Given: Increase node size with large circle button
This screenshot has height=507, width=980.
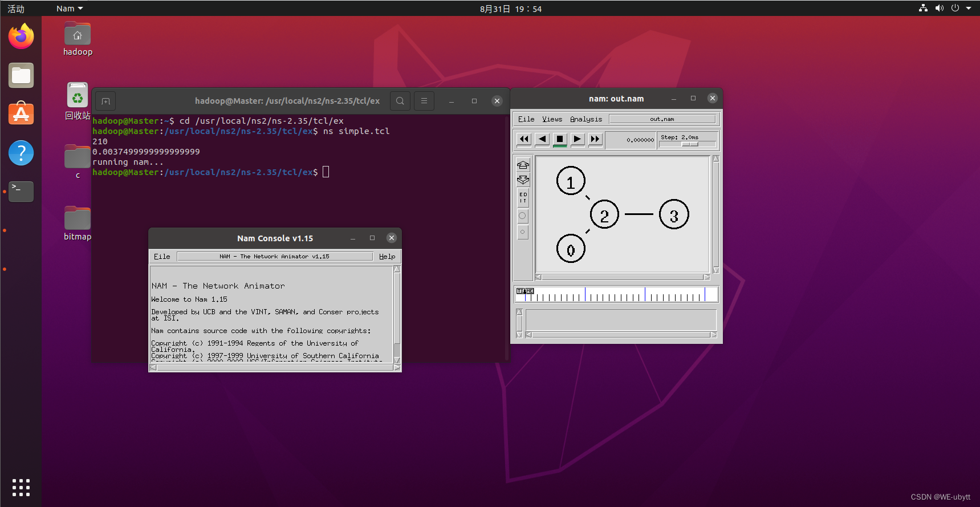Looking at the screenshot, I should (522, 216).
